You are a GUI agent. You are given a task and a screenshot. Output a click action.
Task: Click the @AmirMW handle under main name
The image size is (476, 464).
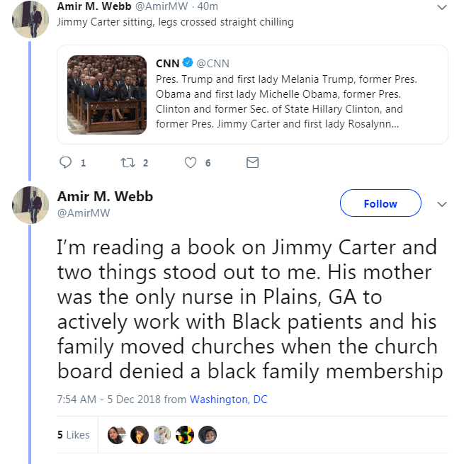click(83, 213)
